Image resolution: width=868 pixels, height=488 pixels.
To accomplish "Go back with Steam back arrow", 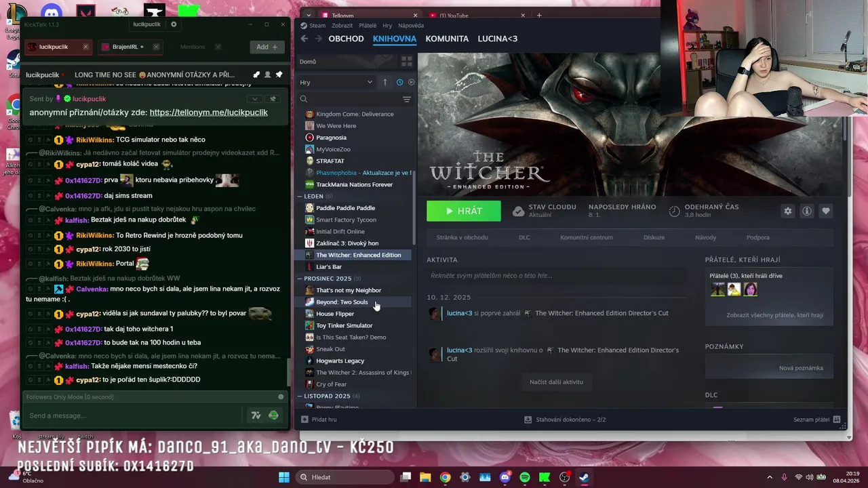I will 304,39.
